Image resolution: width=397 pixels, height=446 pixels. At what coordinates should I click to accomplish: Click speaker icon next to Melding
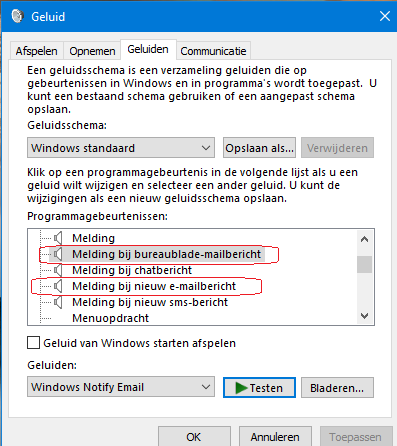pos(58,238)
